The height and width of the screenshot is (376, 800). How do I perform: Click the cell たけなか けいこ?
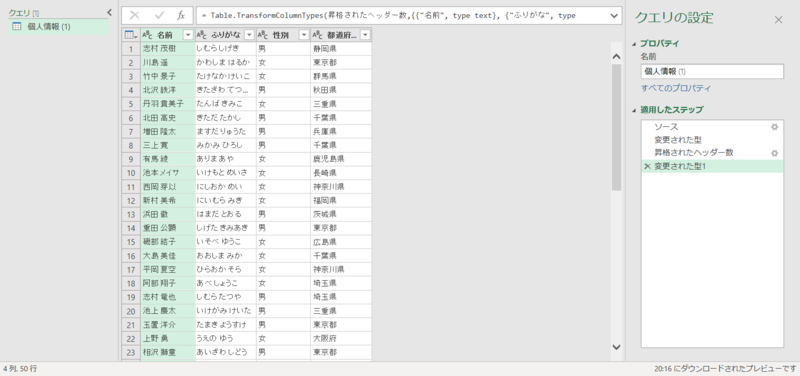(x=226, y=77)
